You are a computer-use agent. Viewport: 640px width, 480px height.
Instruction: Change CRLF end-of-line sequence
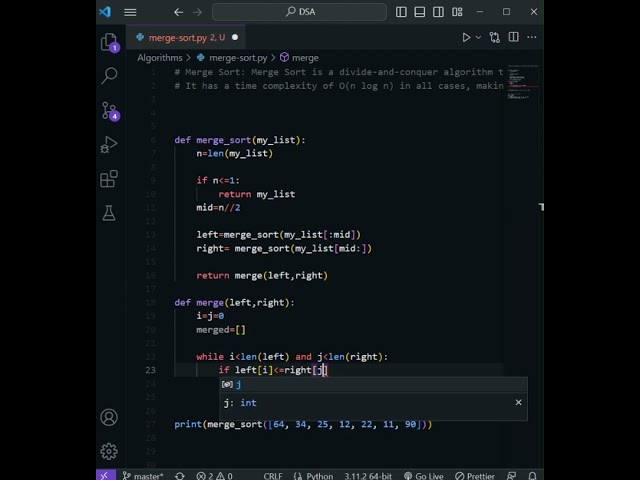273,476
